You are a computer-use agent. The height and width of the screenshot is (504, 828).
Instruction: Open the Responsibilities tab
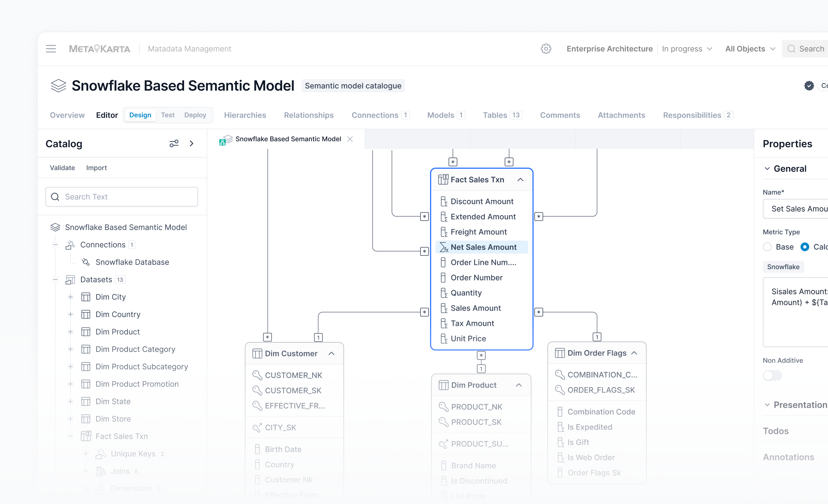698,115
